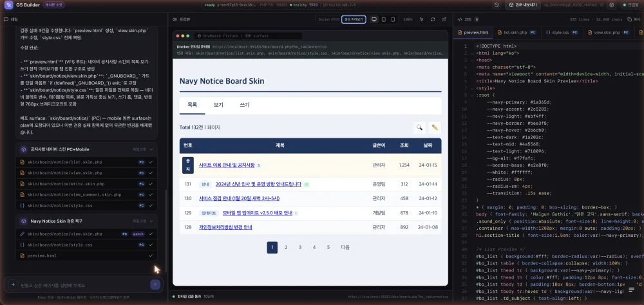Refresh the preview with reload icon
644x305 pixels.
[x=433, y=19]
